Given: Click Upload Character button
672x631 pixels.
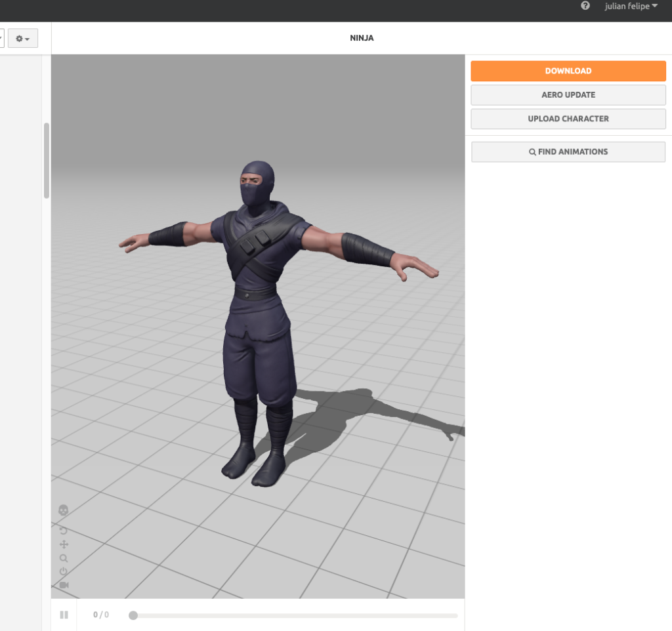Looking at the screenshot, I should (568, 119).
